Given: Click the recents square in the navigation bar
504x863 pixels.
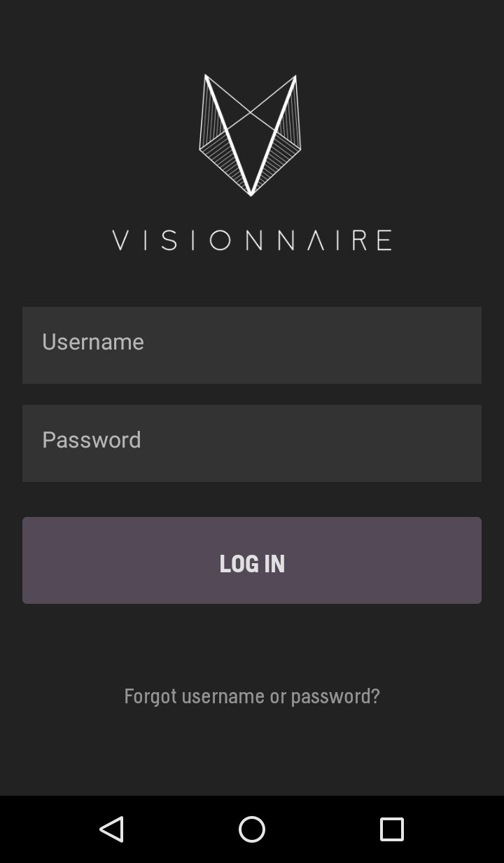Looking at the screenshot, I should point(392,830).
